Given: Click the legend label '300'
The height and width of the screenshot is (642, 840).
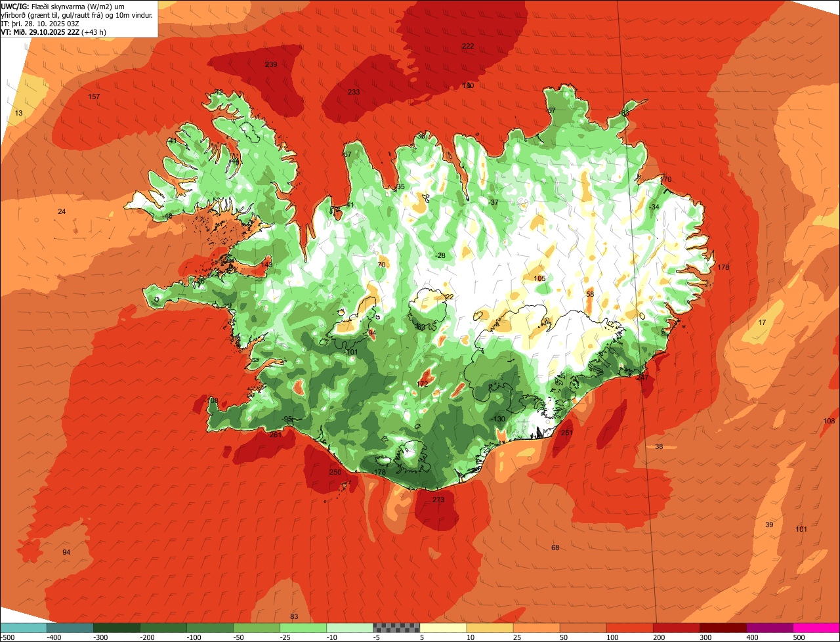Looking at the screenshot, I should point(707,637).
